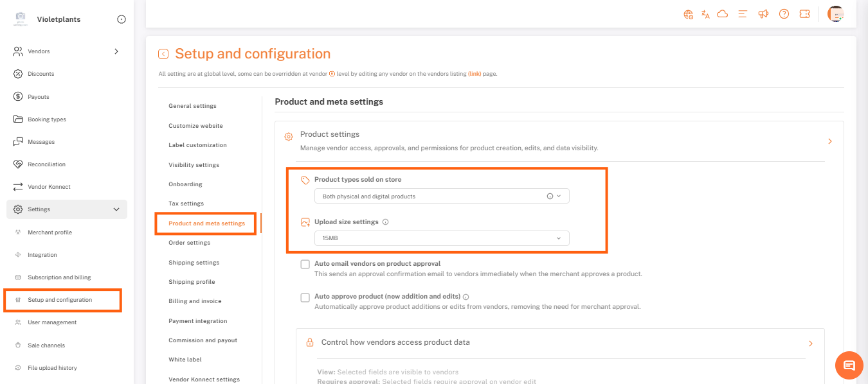Expand the Vendors sidebar submenu arrow
868x384 pixels.
point(116,51)
